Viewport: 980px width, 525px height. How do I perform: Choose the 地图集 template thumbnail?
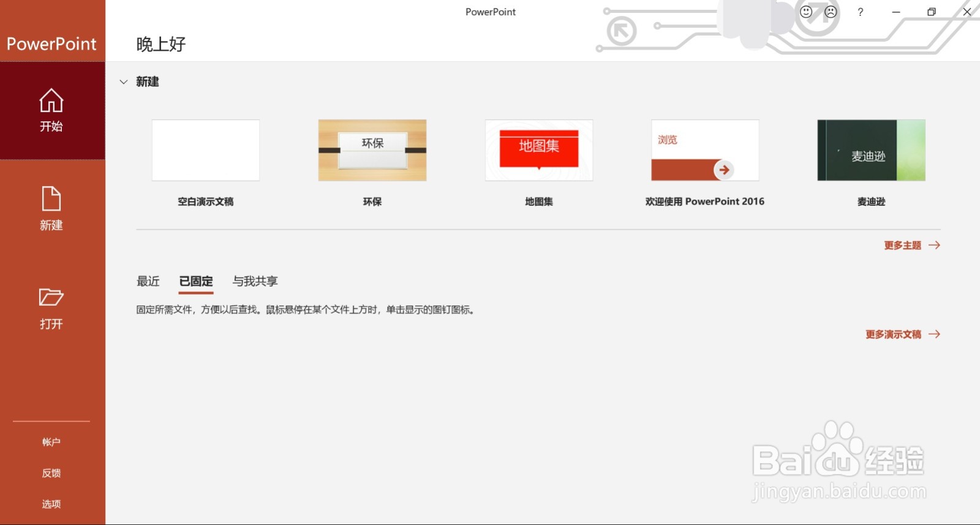point(539,150)
